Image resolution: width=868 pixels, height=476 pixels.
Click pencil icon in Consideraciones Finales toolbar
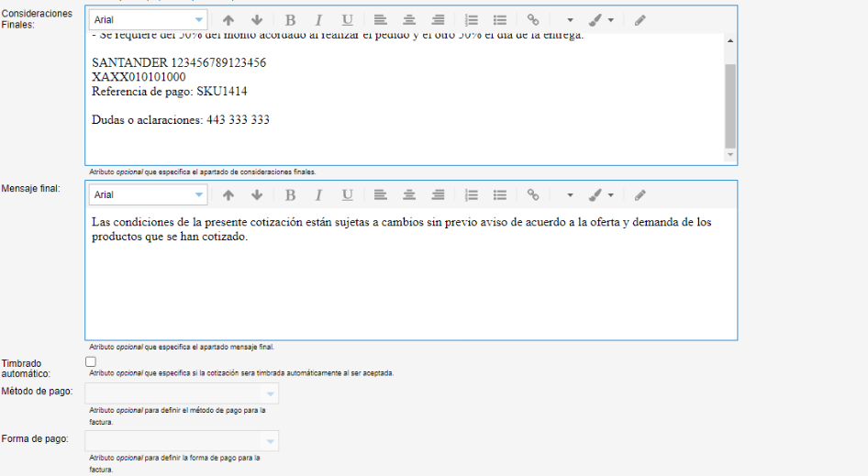coord(640,19)
